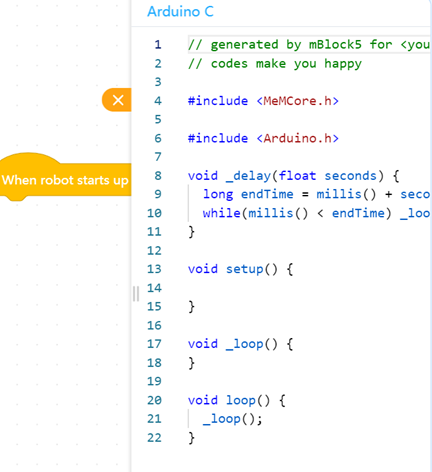Place cursor on MeMCore.h include line

(x=263, y=101)
